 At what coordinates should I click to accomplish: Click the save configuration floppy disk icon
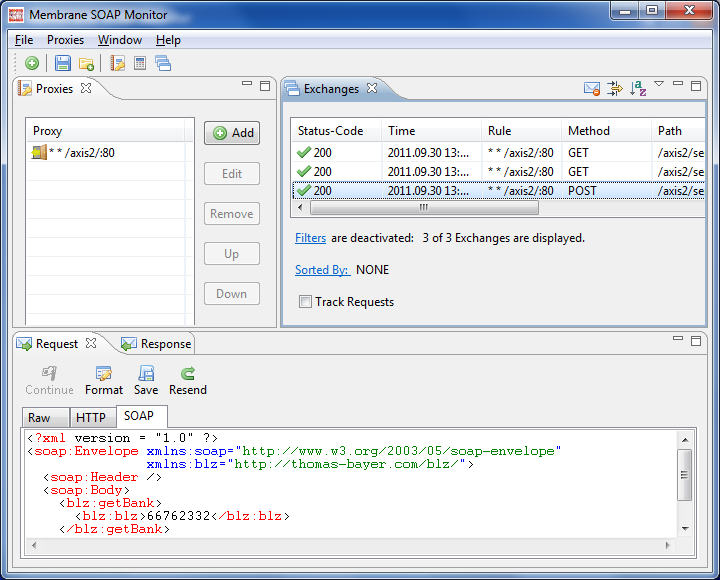click(x=62, y=63)
